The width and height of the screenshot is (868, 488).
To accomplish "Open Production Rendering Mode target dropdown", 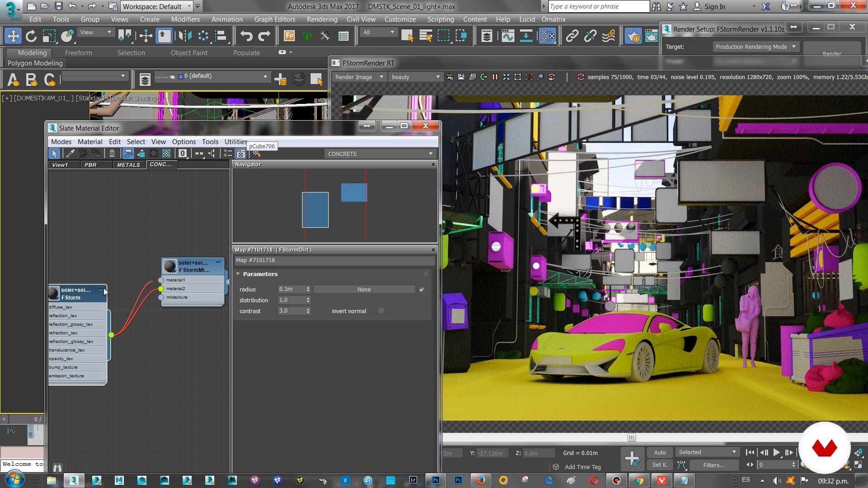I will pyautogui.click(x=755, y=47).
